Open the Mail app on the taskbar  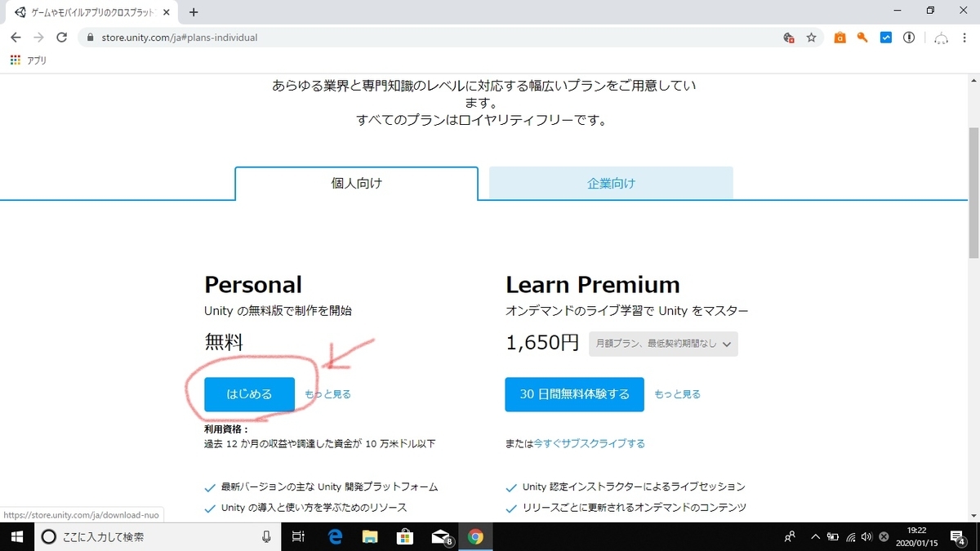441,536
